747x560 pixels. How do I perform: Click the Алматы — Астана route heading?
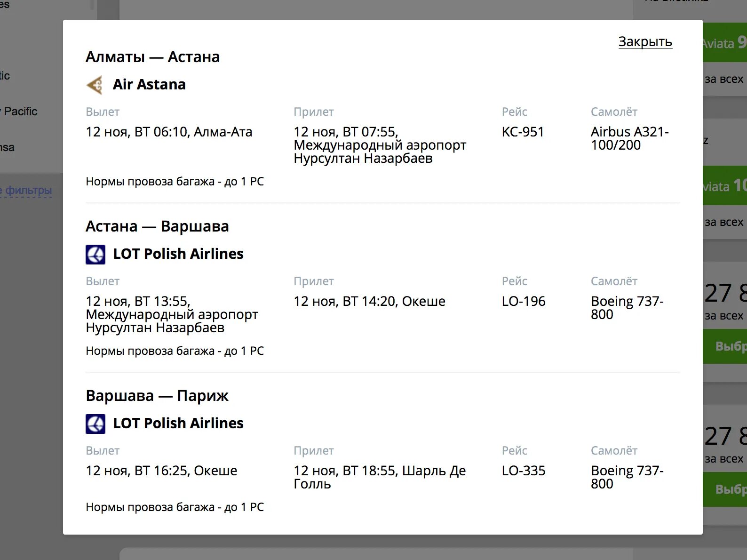click(x=153, y=57)
